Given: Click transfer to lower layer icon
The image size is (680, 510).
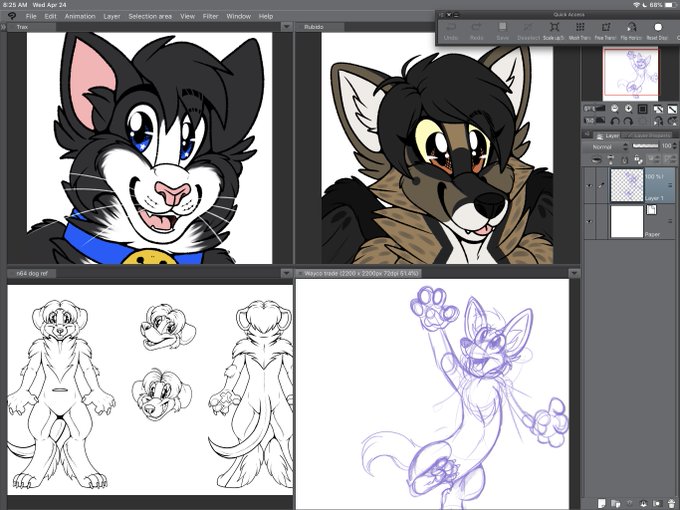Looking at the screenshot, I should click(x=629, y=503).
